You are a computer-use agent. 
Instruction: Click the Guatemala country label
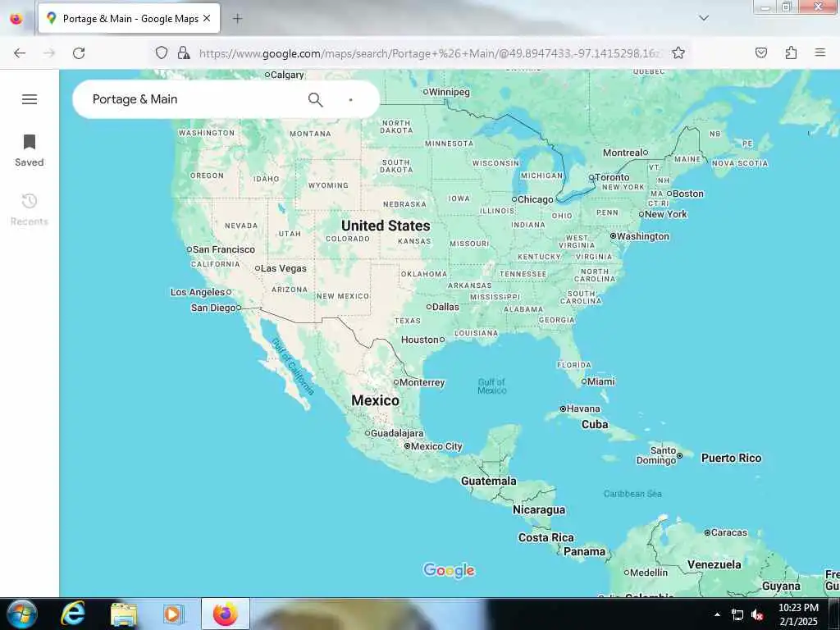[x=489, y=481]
